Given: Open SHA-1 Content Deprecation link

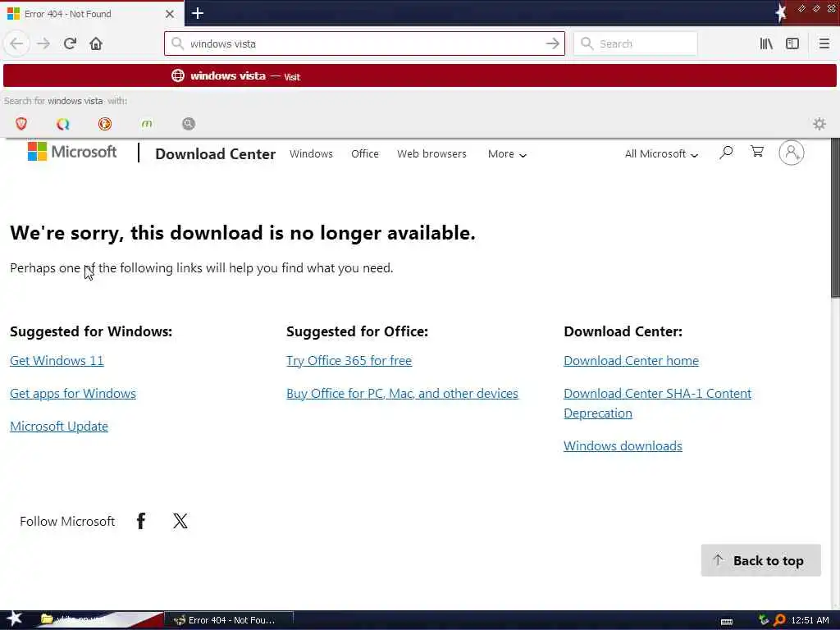Looking at the screenshot, I should point(657,403).
